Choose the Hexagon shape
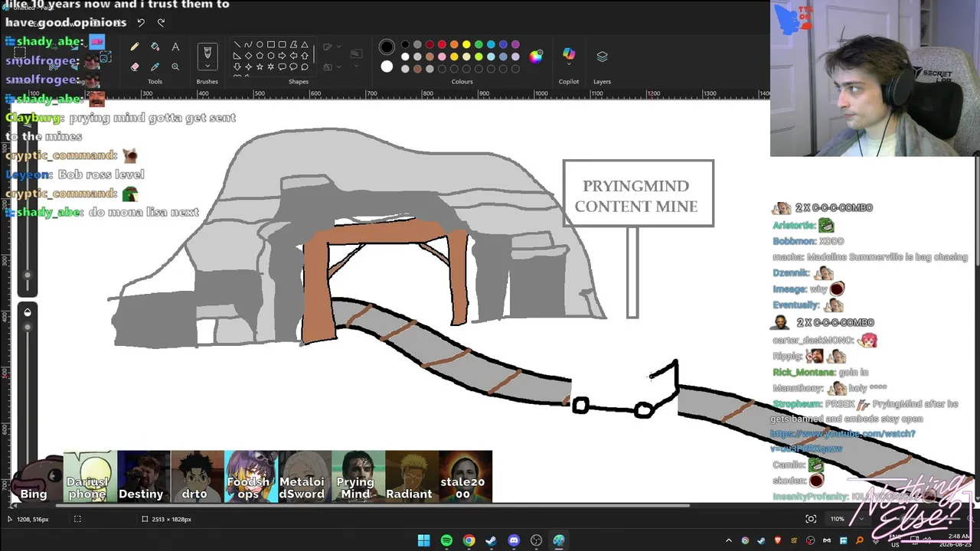The height and width of the screenshot is (551, 980). point(271,56)
